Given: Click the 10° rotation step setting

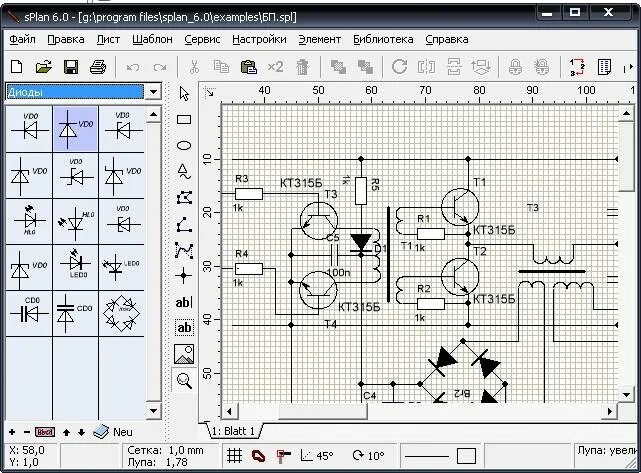Looking at the screenshot, I should tap(368, 455).
